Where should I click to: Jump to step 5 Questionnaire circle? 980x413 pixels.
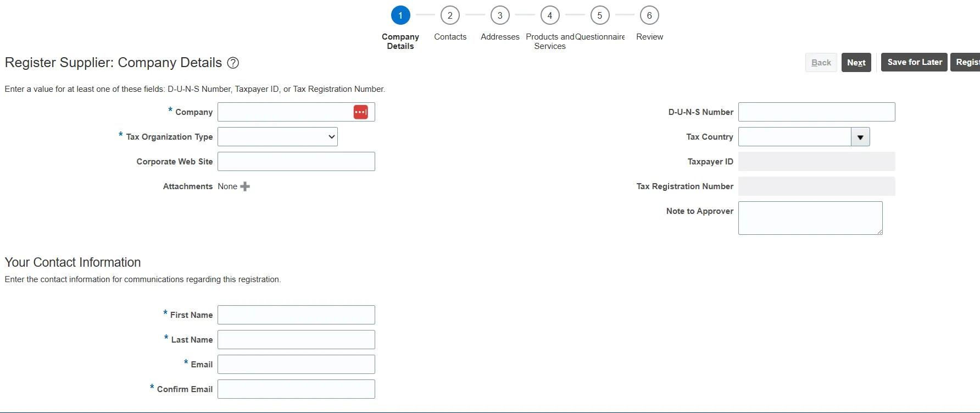(x=600, y=15)
